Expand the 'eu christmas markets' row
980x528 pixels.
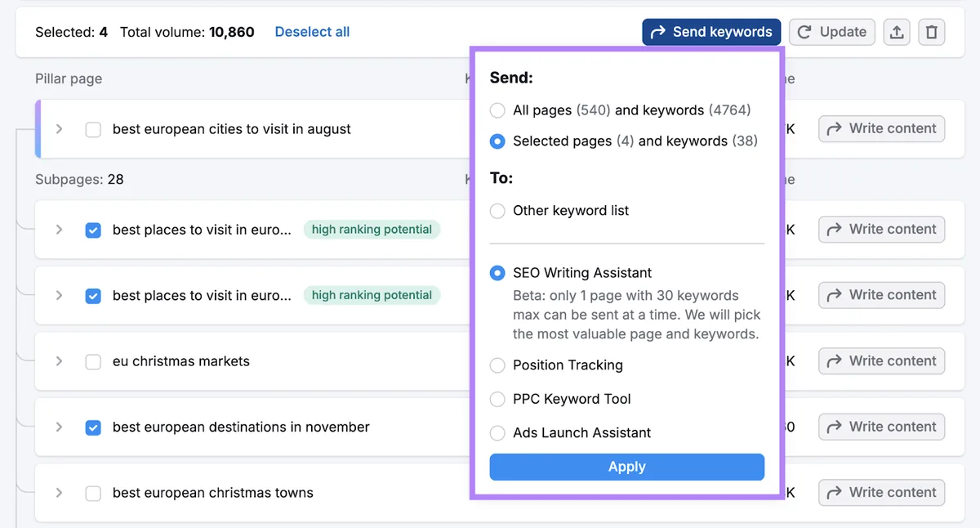[59, 361]
